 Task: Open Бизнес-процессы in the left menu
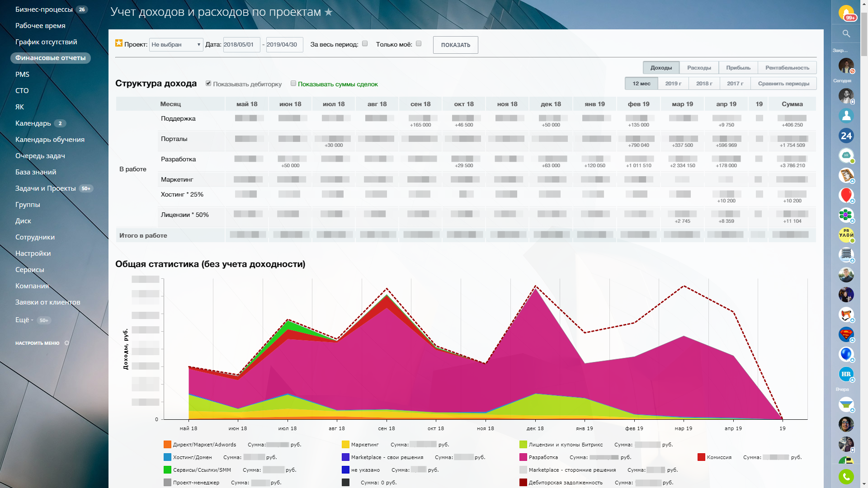click(44, 9)
